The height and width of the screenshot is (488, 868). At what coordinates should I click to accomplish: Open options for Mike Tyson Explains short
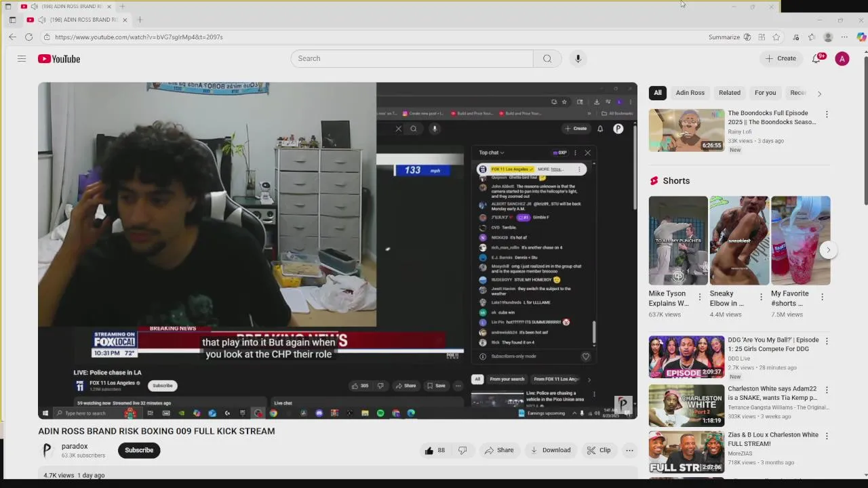700,297
